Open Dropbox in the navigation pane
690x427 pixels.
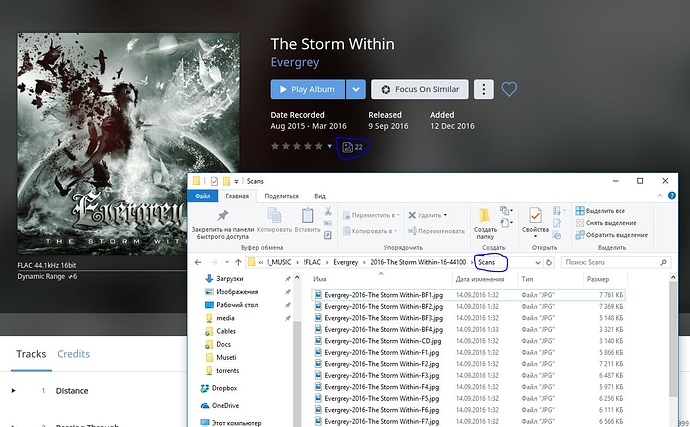coord(224,388)
